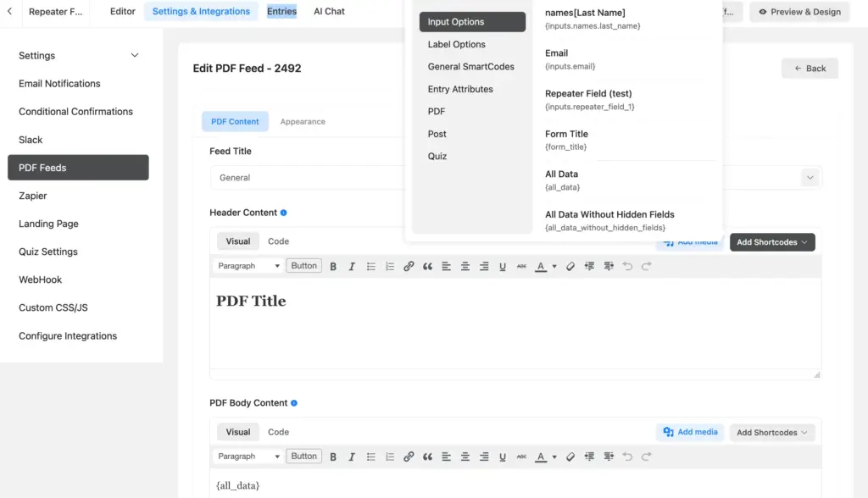This screenshot has height=498, width=868.
Task: Toggle bold in PDF Body Content toolbar
Action: tap(332, 456)
